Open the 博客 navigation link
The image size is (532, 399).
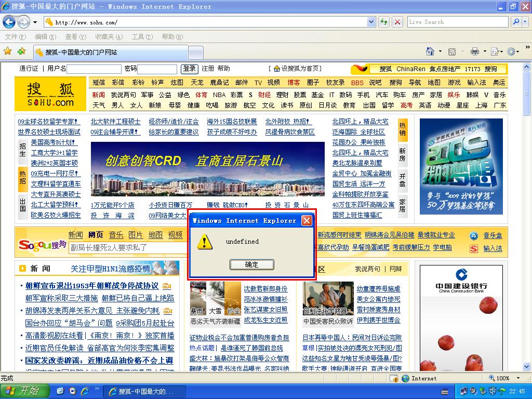[294, 83]
